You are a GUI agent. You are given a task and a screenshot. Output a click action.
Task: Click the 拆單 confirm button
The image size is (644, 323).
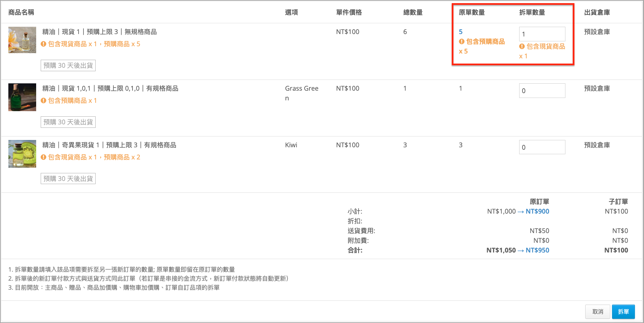623,312
